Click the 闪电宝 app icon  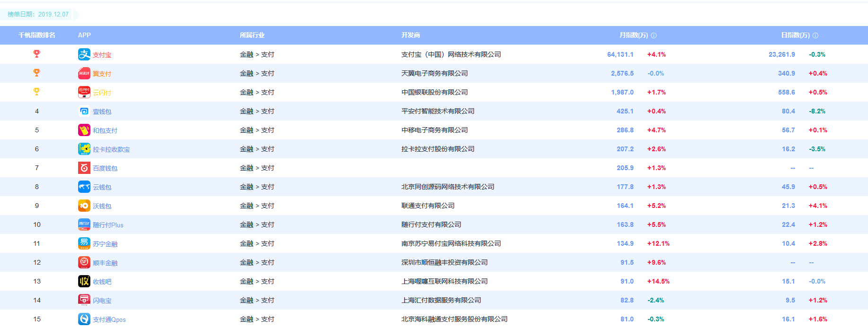pos(84,300)
